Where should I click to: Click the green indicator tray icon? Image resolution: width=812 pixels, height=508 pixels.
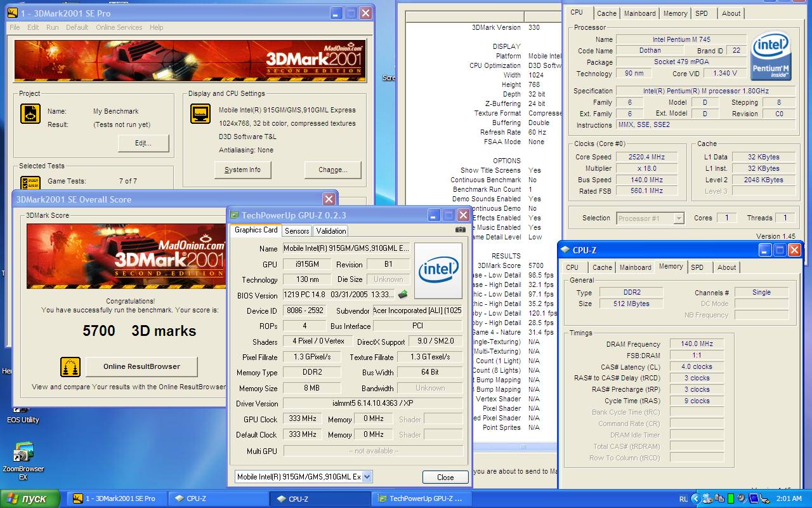[731, 499]
